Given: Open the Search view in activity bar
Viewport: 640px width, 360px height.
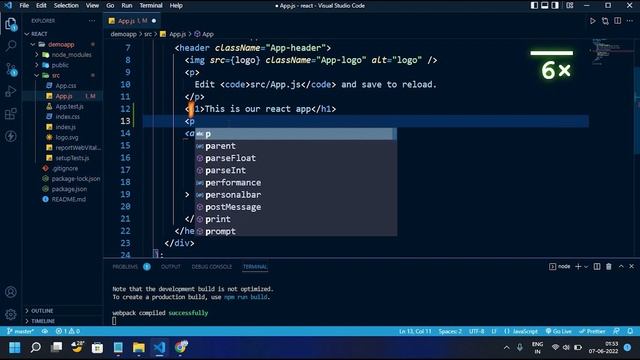Looking at the screenshot, I should [x=11, y=46].
